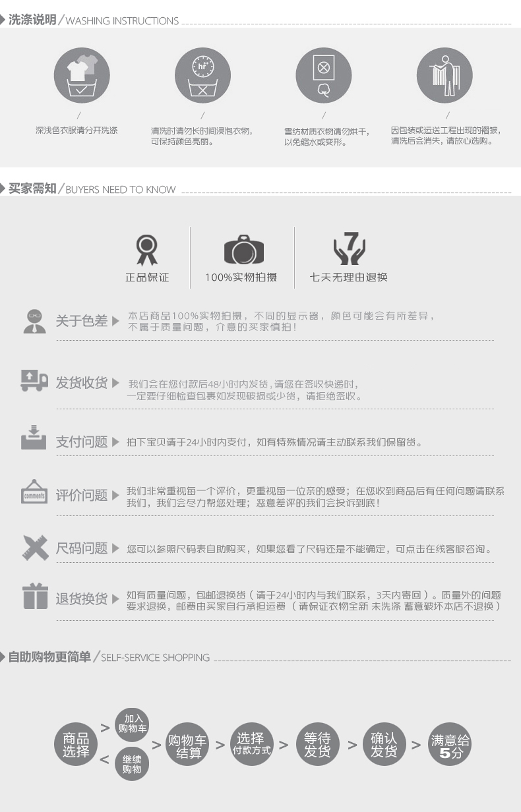Image resolution: width=521 pixels, height=812 pixels.
Task: Click the 自助购物更简单 section heading
Action: 49,657
